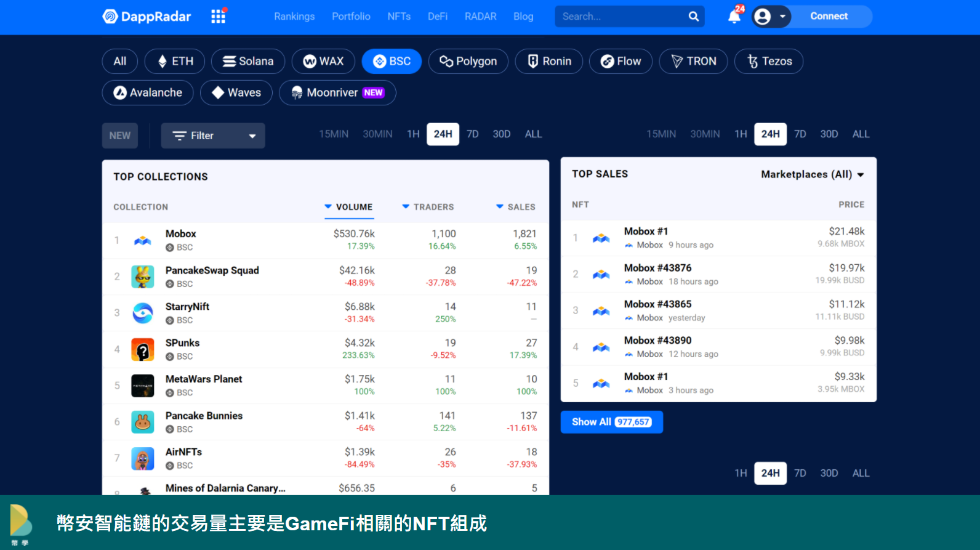Select ALL range for Top Sales

point(861,134)
